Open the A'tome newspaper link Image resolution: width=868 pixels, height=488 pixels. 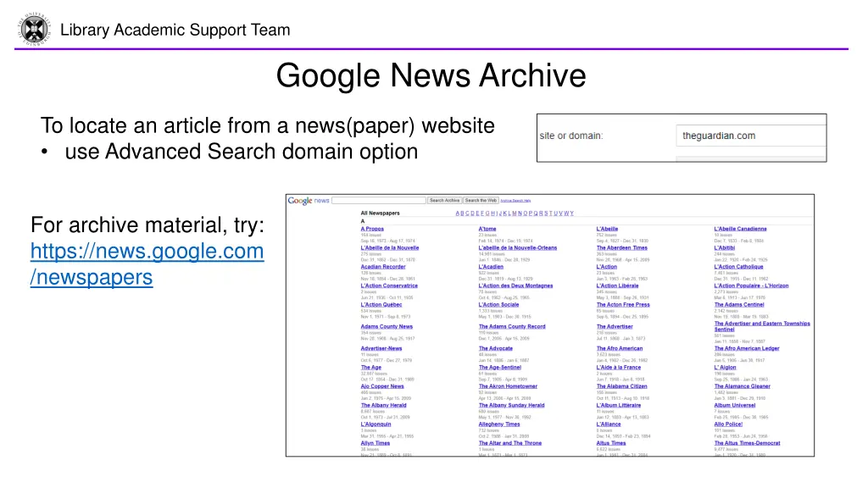487,229
